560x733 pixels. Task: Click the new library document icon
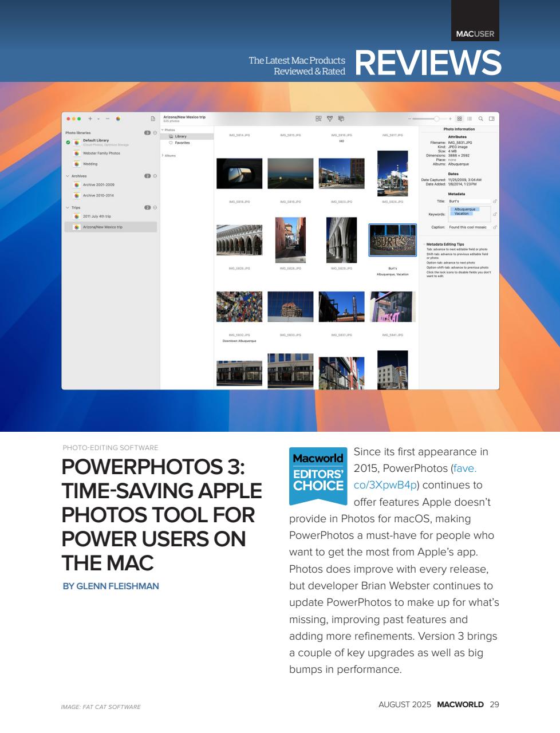coord(153,119)
